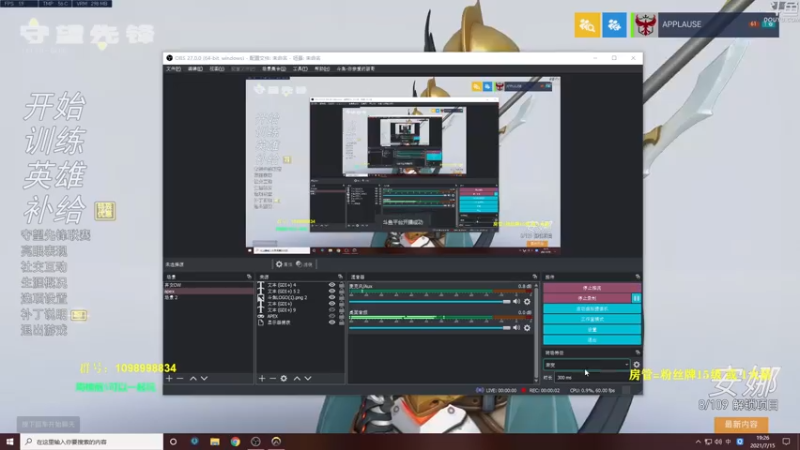Open 属性 gear in source toolbar
The width and height of the screenshot is (800, 450).
[x=284, y=264]
